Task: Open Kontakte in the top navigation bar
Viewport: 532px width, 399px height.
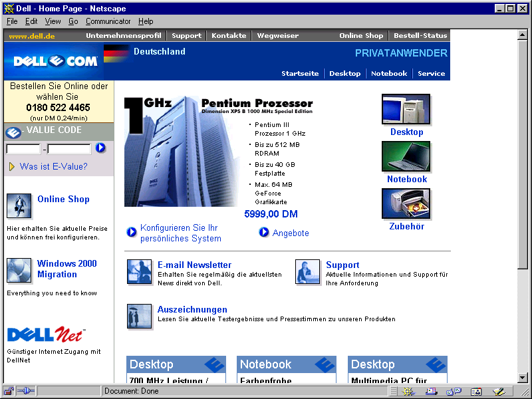Action: click(229, 36)
